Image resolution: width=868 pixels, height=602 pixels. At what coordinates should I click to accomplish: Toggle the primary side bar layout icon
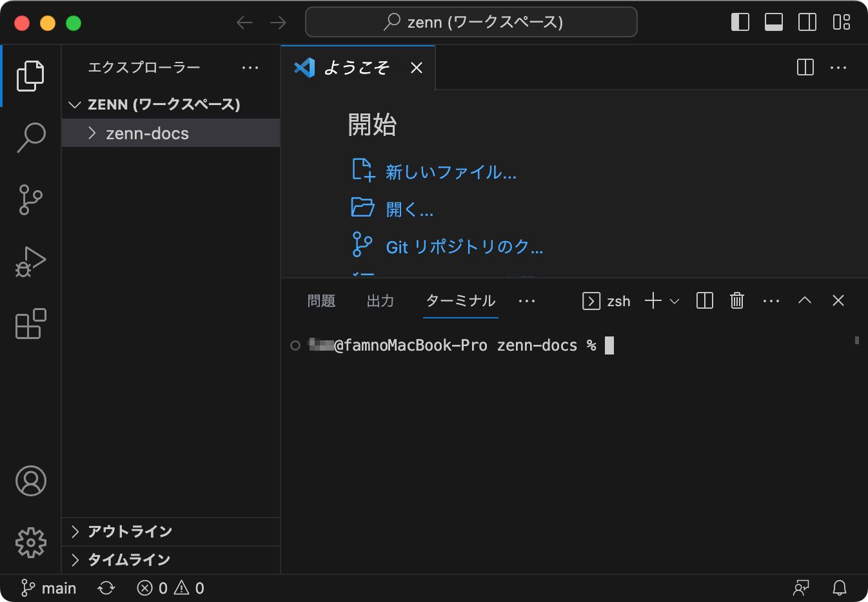tap(740, 23)
